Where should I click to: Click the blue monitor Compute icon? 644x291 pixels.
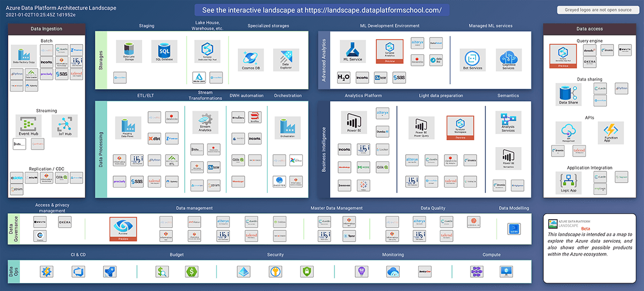tap(507, 272)
